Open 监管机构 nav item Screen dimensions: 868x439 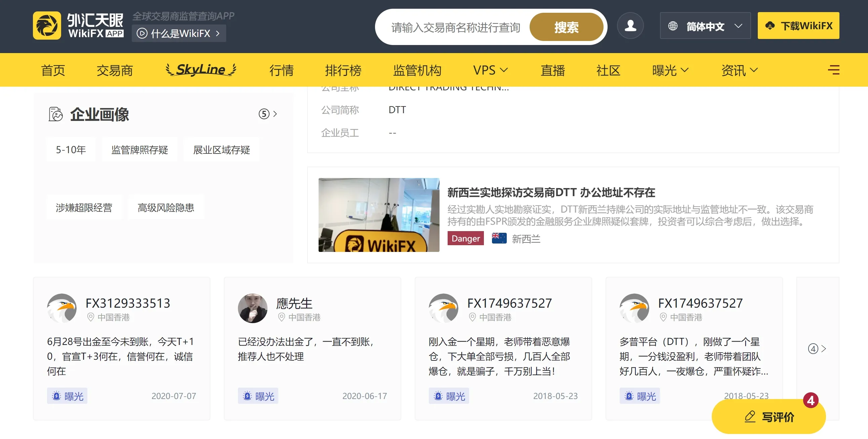(x=417, y=70)
